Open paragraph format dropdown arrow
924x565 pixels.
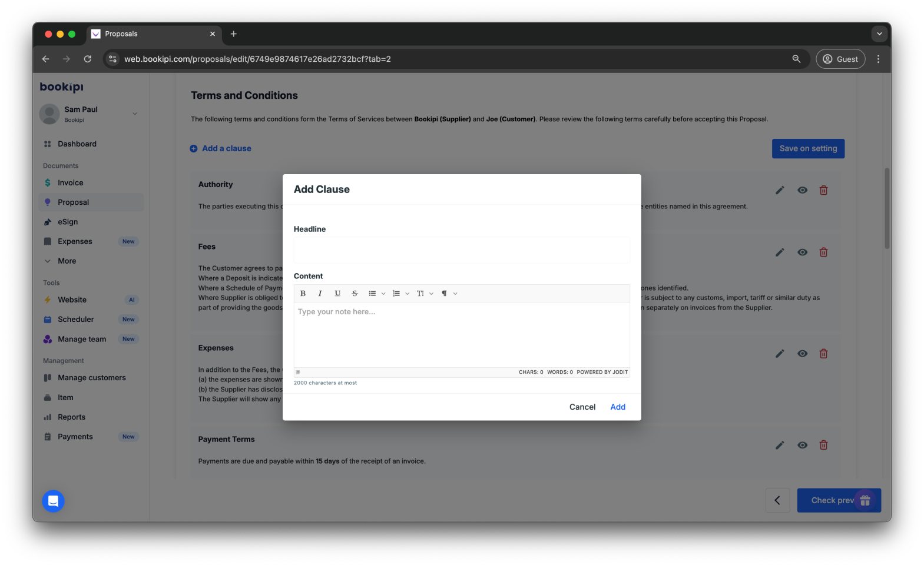click(x=455, y=294)
